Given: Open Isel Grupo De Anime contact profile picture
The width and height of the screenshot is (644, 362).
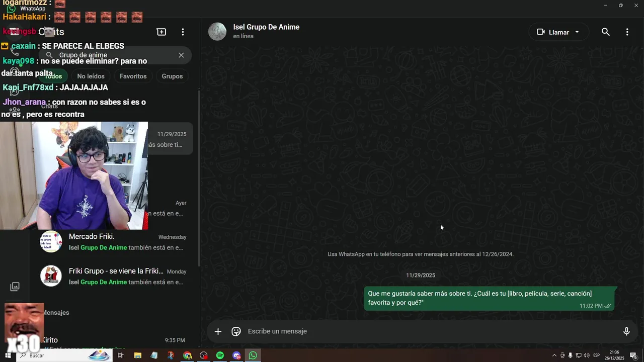Looking at the screenshot, I should (217, 31).
